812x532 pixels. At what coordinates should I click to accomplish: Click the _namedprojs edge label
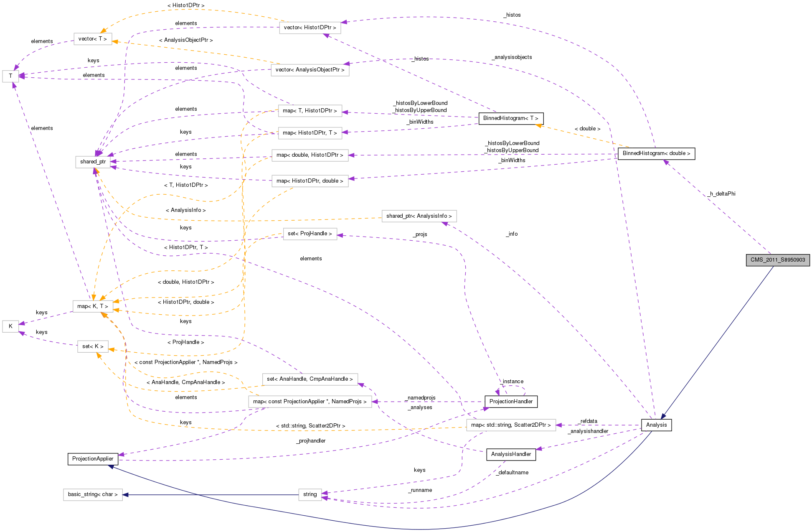(x=420, y=398)
